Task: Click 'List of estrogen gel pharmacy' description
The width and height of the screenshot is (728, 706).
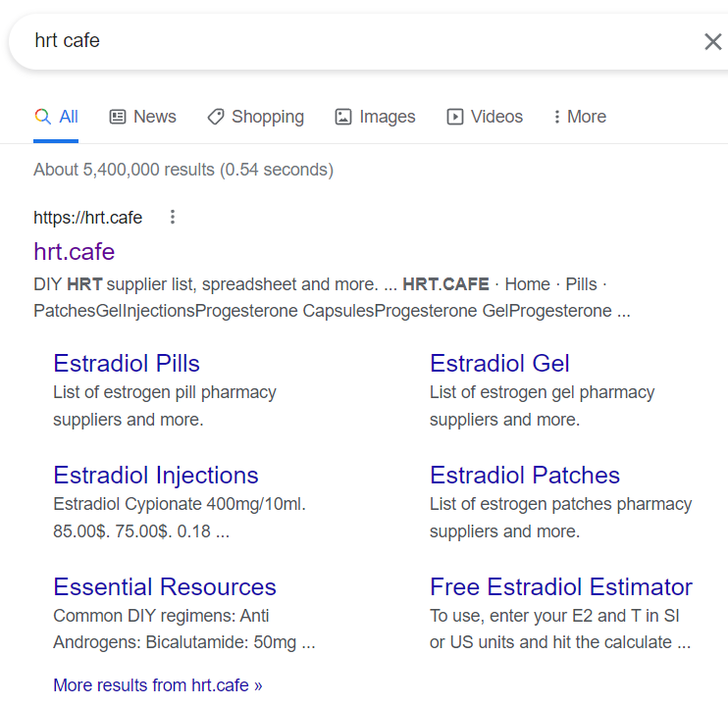Action: (543, 406)
